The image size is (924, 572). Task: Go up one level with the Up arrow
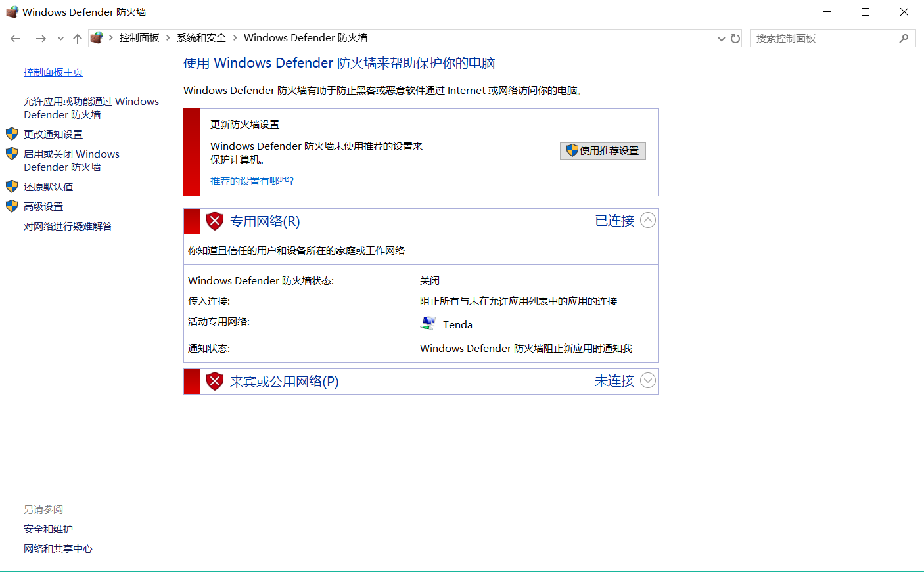(x=78, y=39)
